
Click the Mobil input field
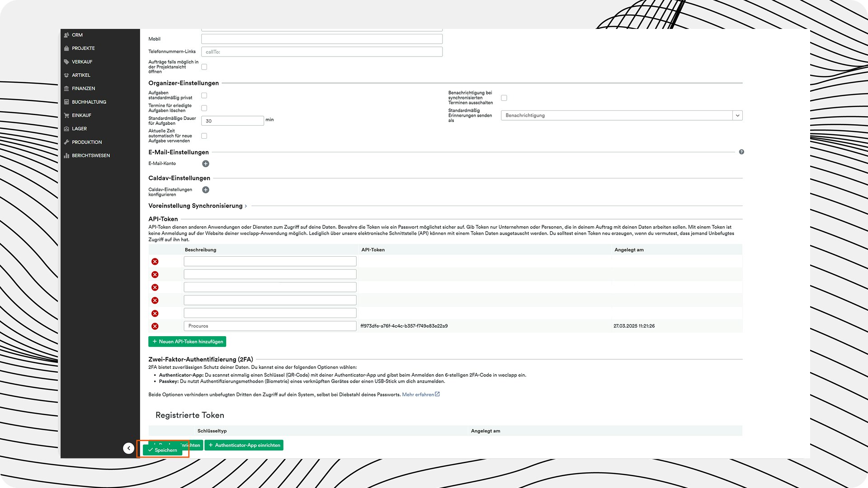click(322, 39)
